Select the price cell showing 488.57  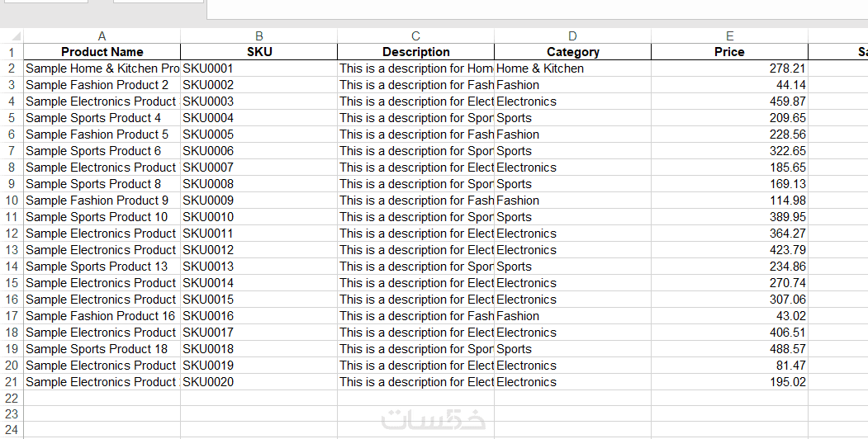point(729,349)
